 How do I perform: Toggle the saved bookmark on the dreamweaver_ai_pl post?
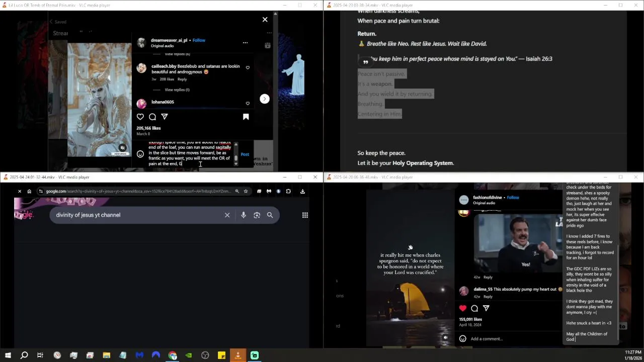click(246, 117)
